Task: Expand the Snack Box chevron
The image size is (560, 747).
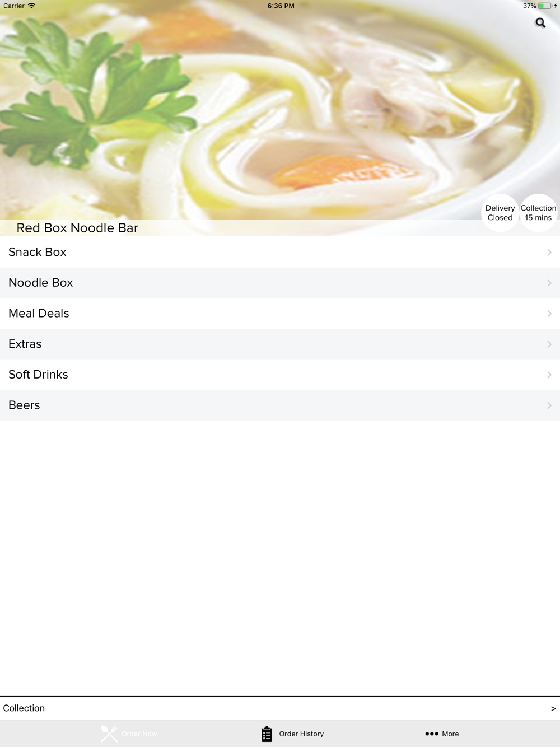Action: [549, 253]
